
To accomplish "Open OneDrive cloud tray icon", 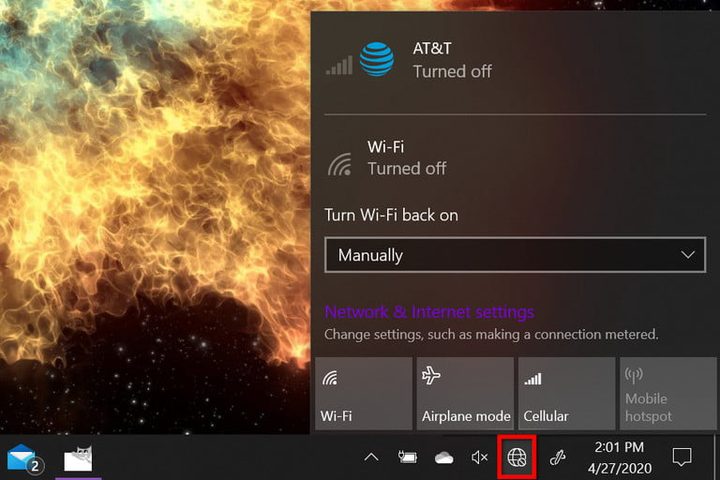I will 444,457.
